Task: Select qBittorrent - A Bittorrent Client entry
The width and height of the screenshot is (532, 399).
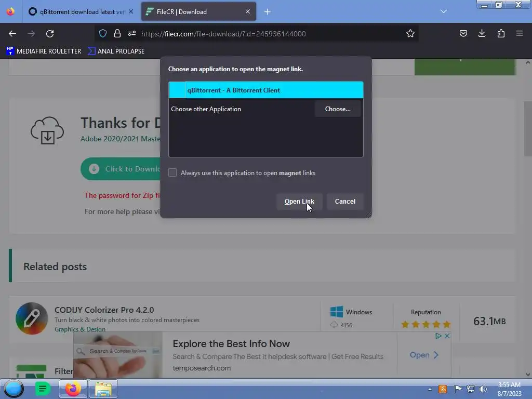Action: click(266, 90)
